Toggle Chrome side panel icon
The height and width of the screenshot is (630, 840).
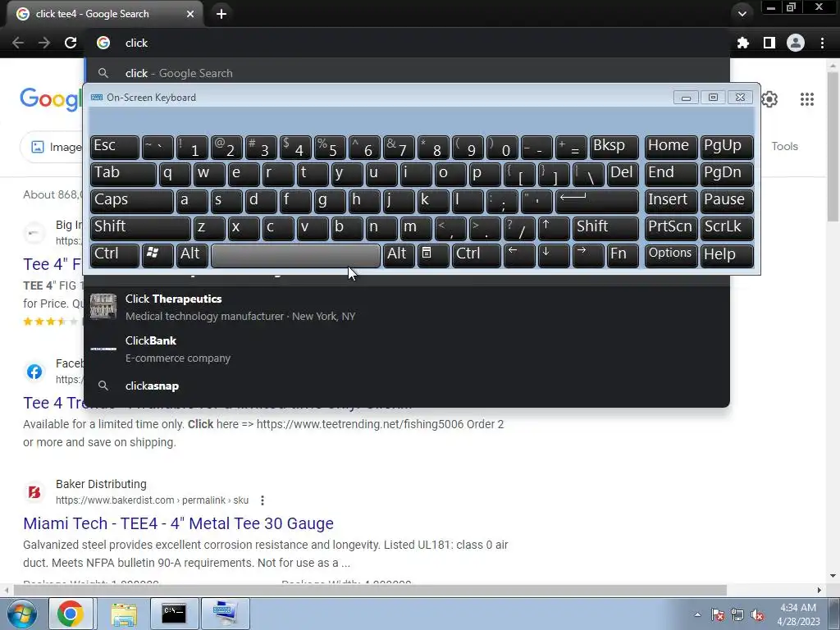[x=769, y=43]
